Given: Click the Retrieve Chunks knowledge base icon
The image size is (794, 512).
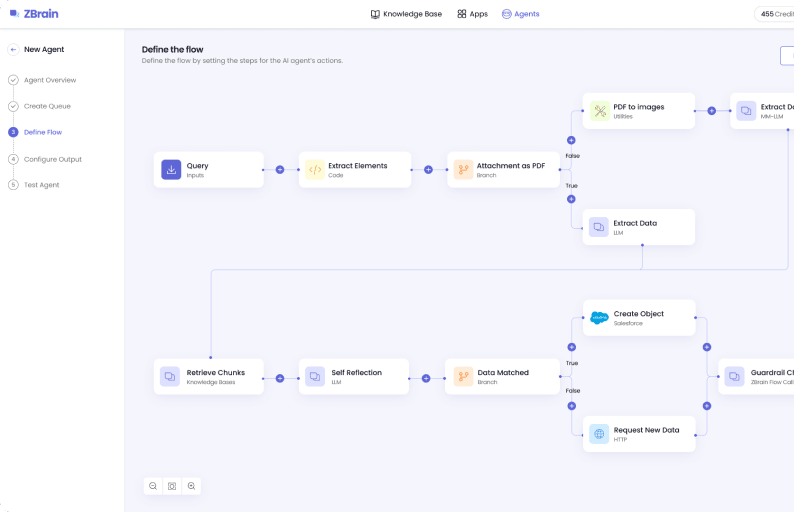Looking at the screenshot, I should click(170, 376).
